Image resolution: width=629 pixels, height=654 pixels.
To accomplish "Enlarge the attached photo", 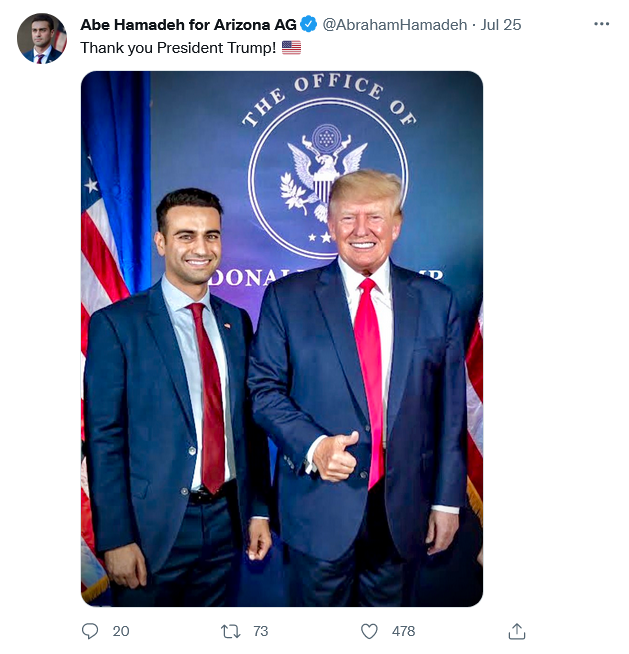I will point(282,339).
